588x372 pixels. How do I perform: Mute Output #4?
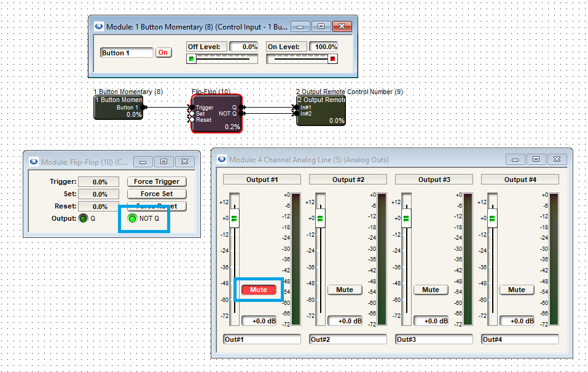[x=517, y=290]
